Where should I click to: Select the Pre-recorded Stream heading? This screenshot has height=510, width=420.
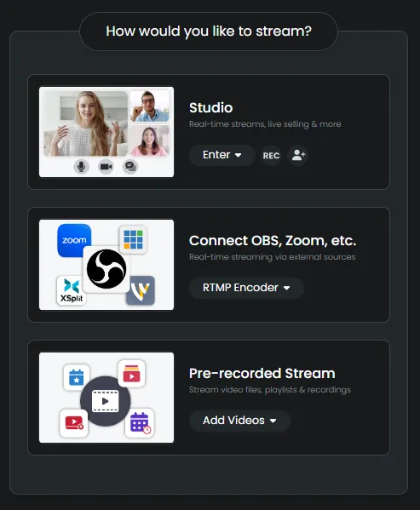click(x=262, y=374)
